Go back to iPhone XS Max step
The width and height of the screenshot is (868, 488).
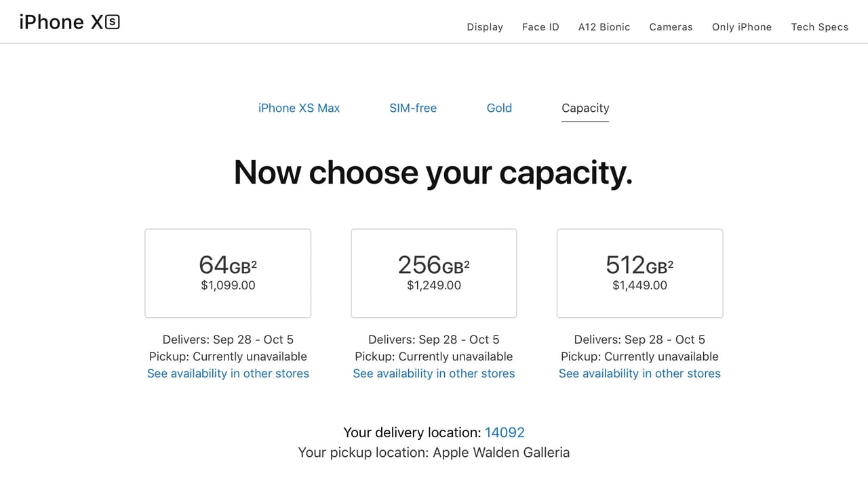click(299, 108)
